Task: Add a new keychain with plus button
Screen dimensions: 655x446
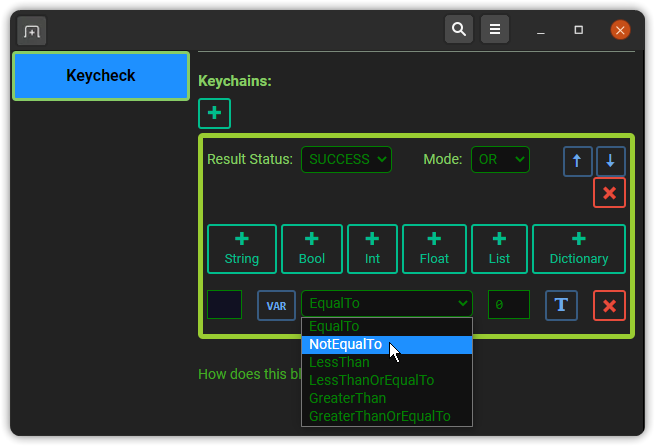Action: (x=214, y=113)
